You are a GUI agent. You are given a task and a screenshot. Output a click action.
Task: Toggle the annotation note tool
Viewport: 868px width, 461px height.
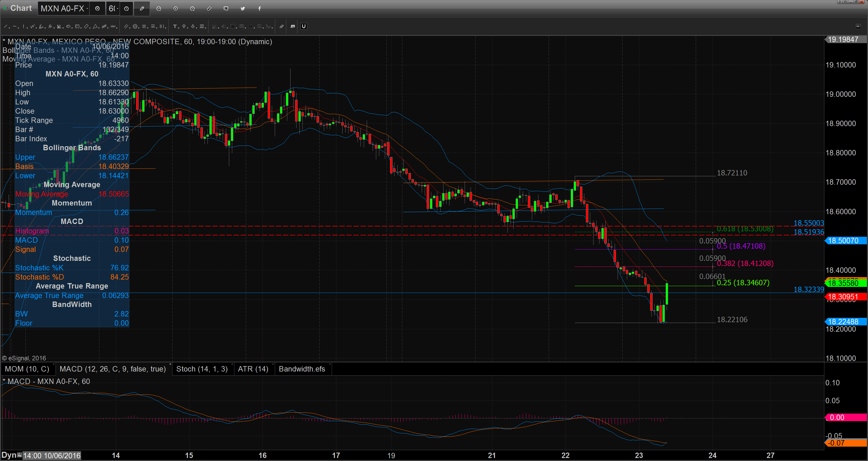293,26
